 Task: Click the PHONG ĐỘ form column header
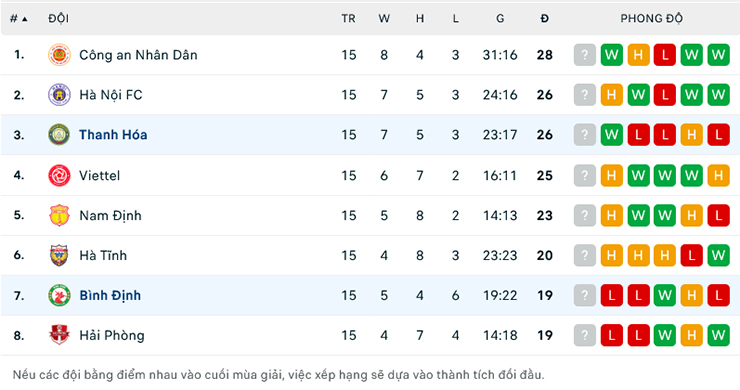coord(651,18)
